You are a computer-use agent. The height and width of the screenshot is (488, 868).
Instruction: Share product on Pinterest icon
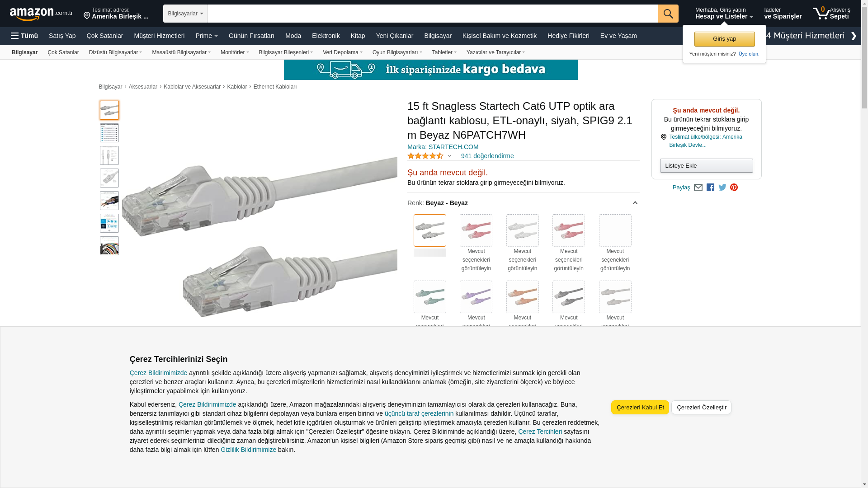coord(734,188)
